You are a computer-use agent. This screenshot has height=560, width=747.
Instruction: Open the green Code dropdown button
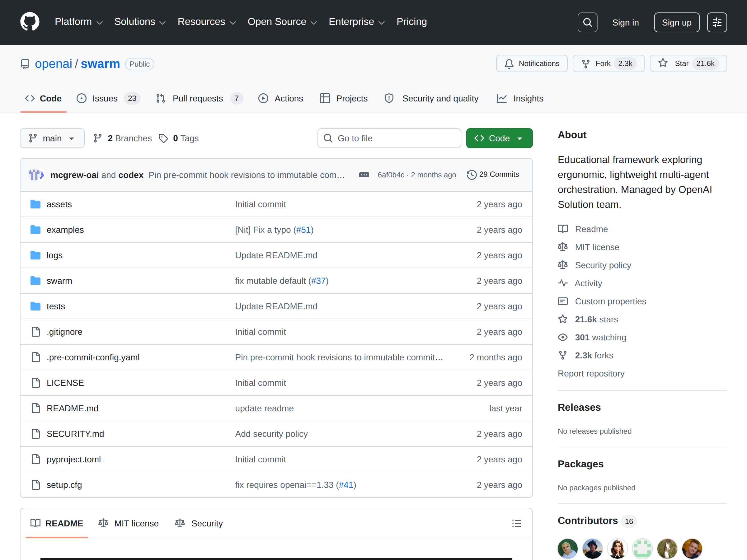click(x=499, y=138)
